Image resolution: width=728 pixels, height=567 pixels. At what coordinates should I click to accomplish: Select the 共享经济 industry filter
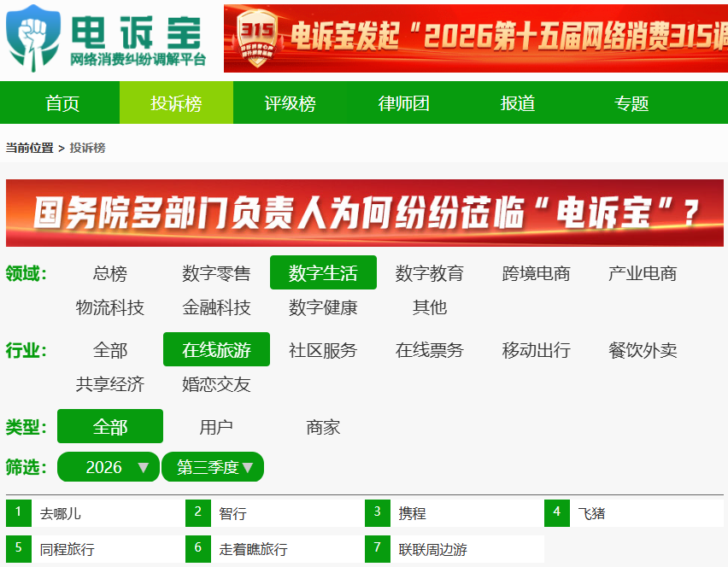110,384
